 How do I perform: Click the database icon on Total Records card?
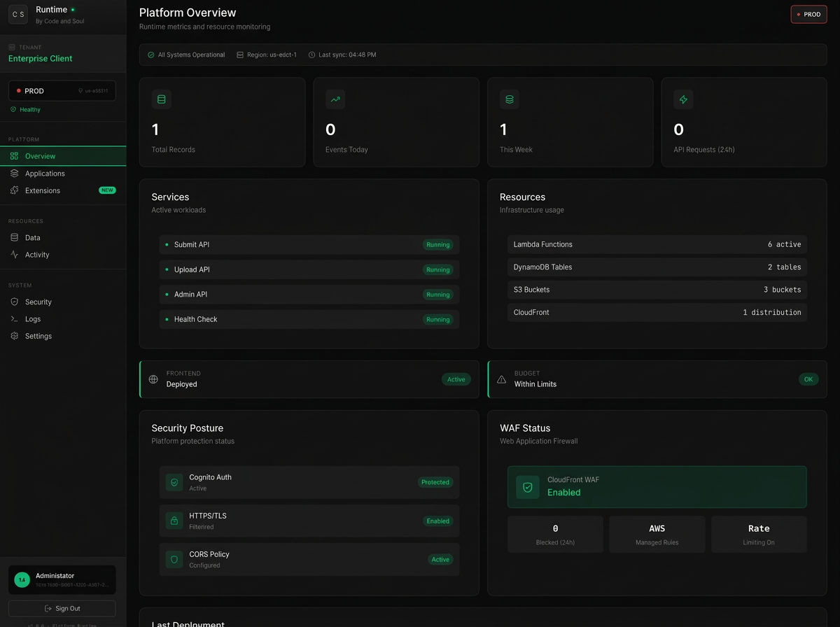162,99
